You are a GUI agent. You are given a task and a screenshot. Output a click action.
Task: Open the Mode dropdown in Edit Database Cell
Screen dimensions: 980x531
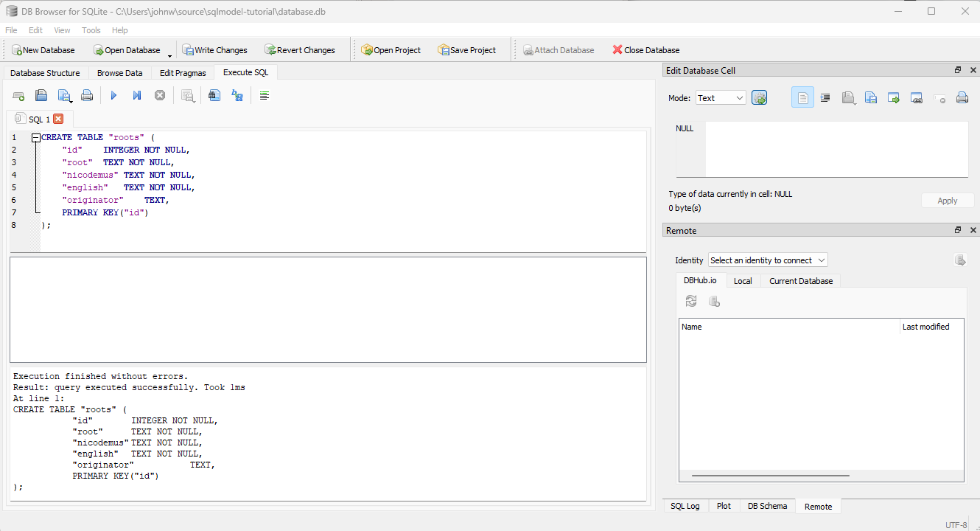pos(720,97)
